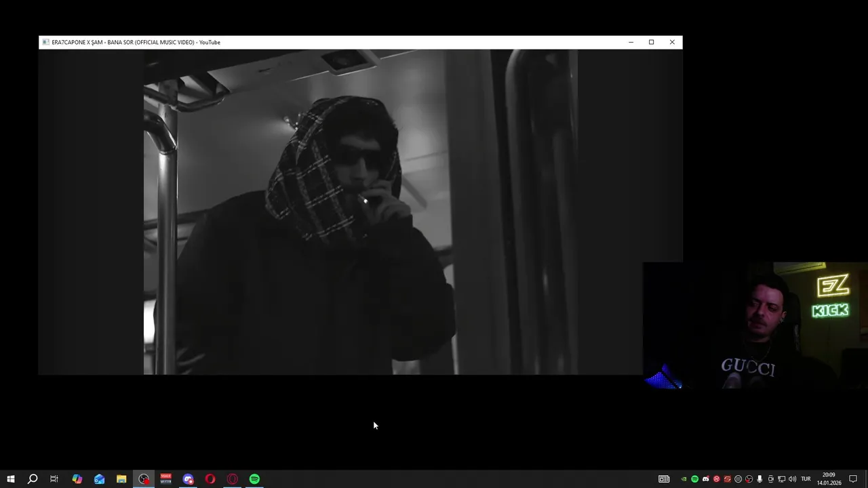Minimize the YouTube window

pyautogui.click(x=631, y=42)
